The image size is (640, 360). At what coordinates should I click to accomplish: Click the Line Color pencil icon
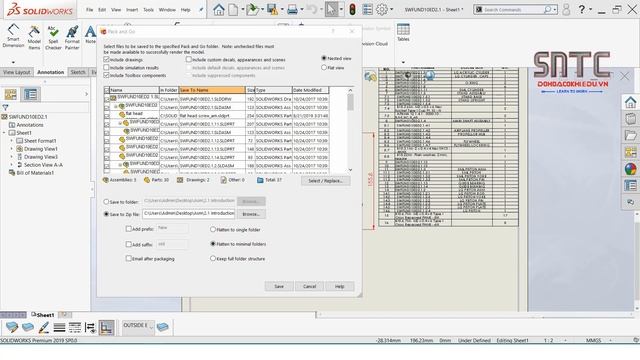point(44,327)
